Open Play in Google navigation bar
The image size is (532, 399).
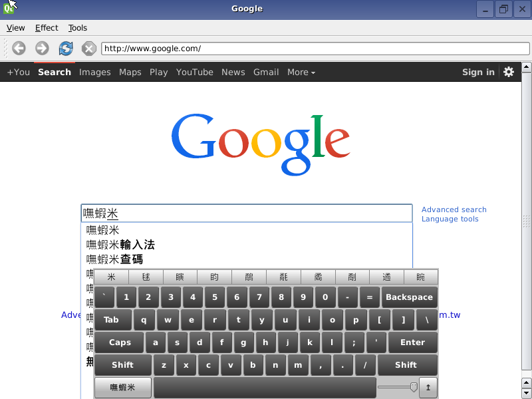pyautogui.click(x=158, y=72)
